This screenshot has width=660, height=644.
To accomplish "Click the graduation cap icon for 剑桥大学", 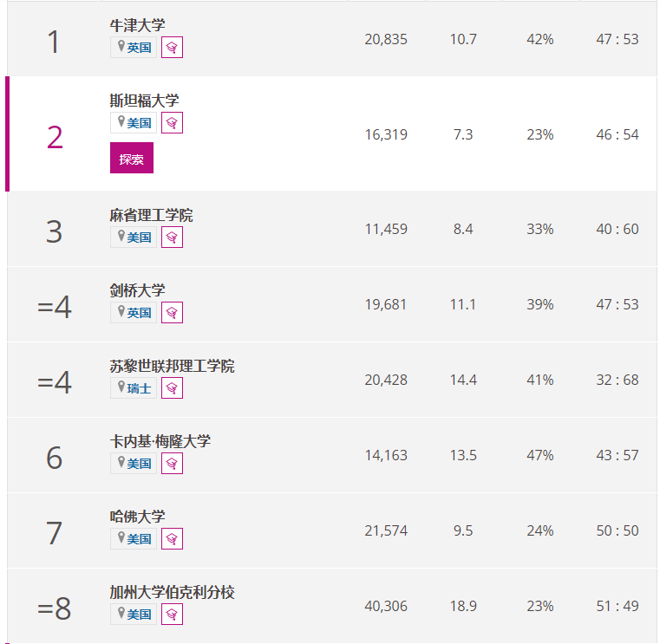I will coord(173,313).
